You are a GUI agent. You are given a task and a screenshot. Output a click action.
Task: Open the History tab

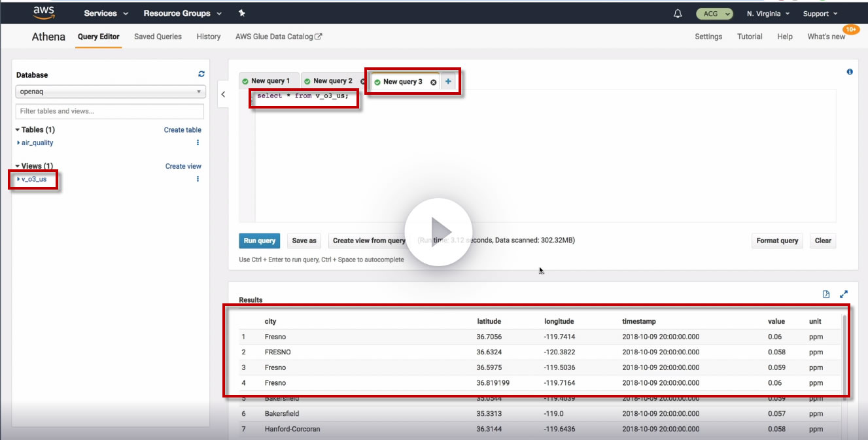209,37
